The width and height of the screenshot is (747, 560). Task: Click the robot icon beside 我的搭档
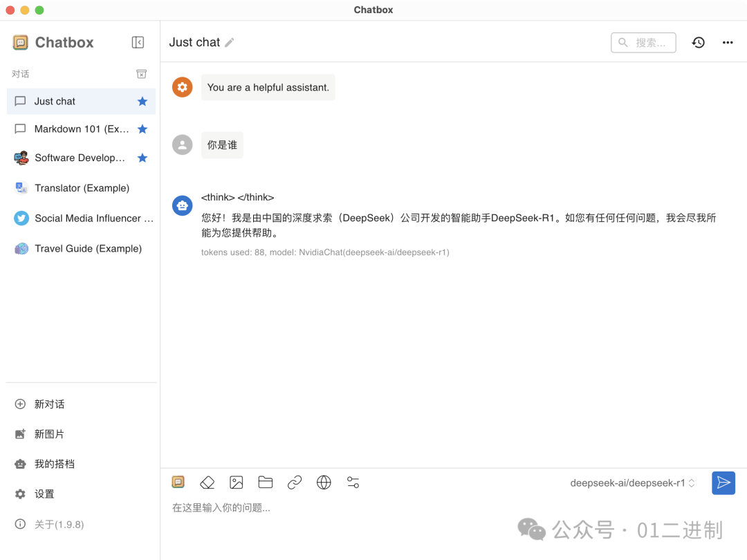[20, 465]
